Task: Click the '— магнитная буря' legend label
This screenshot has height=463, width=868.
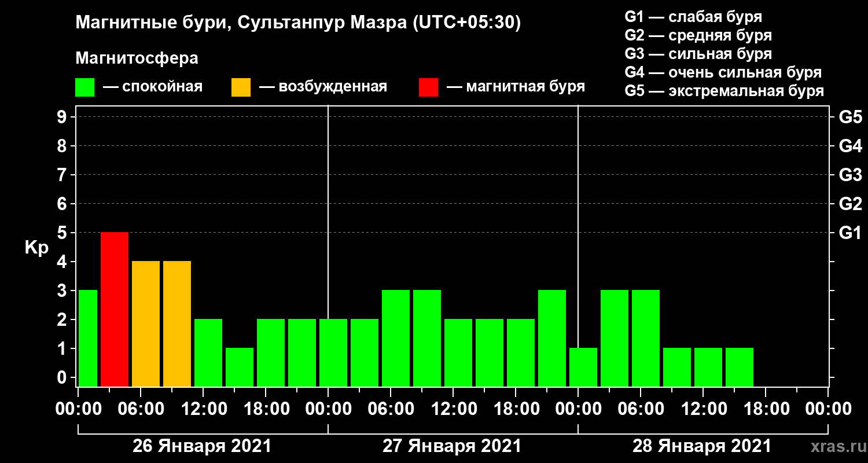Action: point(516,87)
